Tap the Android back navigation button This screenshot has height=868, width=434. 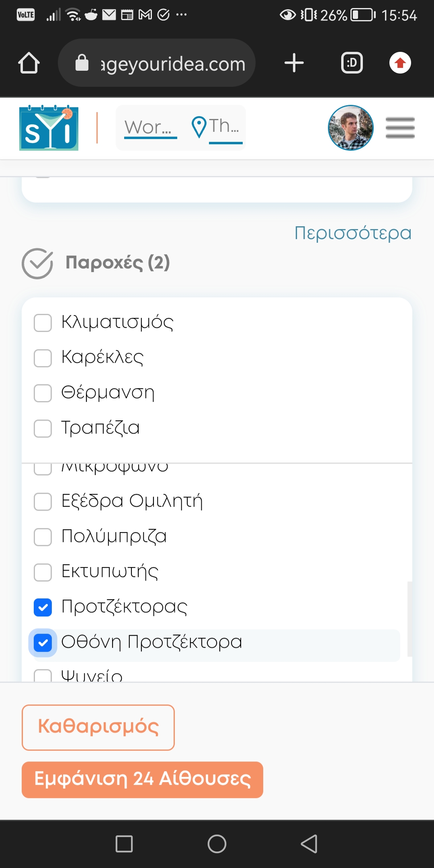tap(309, 843)
